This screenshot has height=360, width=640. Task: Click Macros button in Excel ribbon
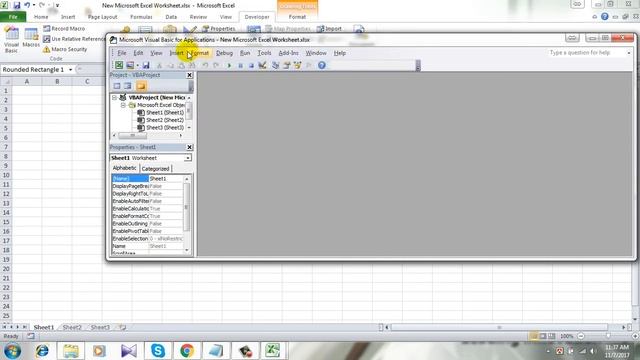coord(31,38)
